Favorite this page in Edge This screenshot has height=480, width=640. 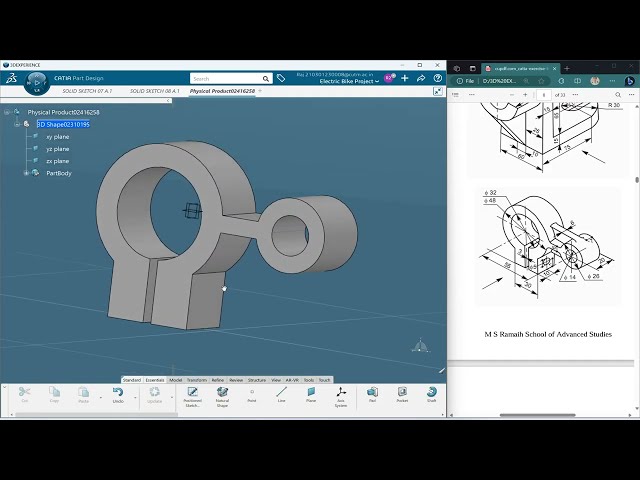541,81
